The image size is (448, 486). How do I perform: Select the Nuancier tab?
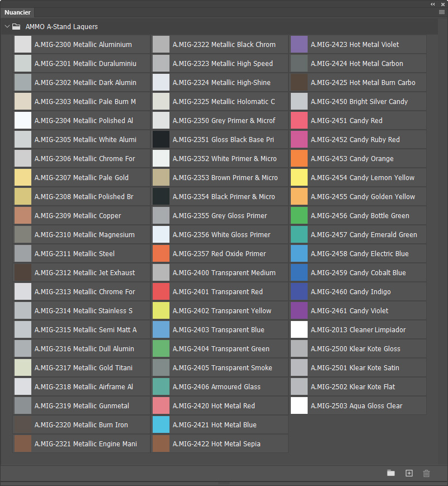(x=17, y=12)
